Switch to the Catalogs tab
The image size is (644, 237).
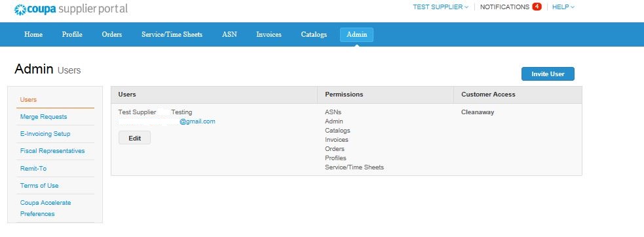pyautogui.click(x=314, y=35)
